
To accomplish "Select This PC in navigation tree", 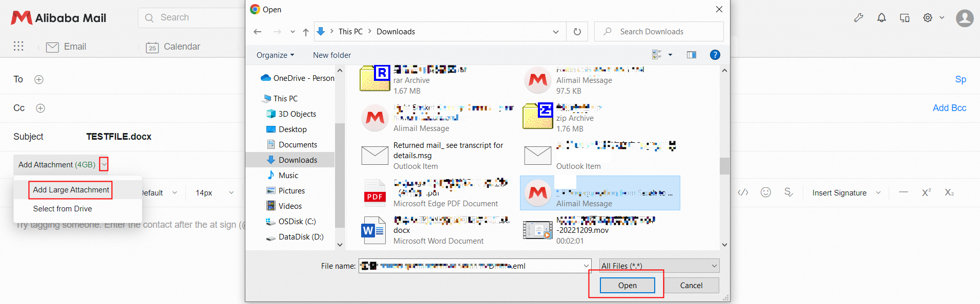I will point(280,99).
